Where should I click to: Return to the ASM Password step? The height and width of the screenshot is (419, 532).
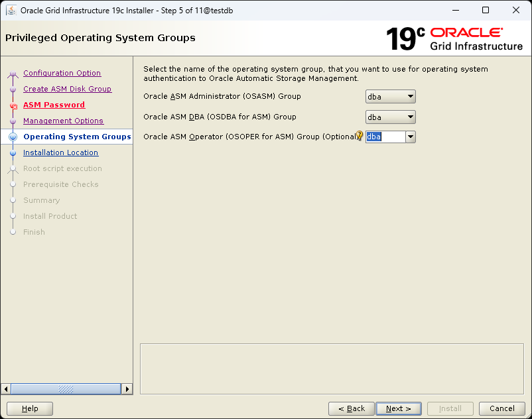pos(54,105)
